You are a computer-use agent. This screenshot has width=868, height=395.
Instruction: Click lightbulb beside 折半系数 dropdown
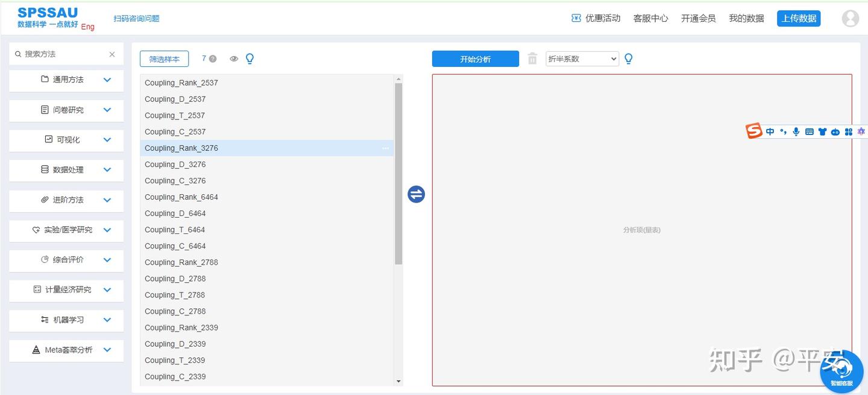coord(629,58)
